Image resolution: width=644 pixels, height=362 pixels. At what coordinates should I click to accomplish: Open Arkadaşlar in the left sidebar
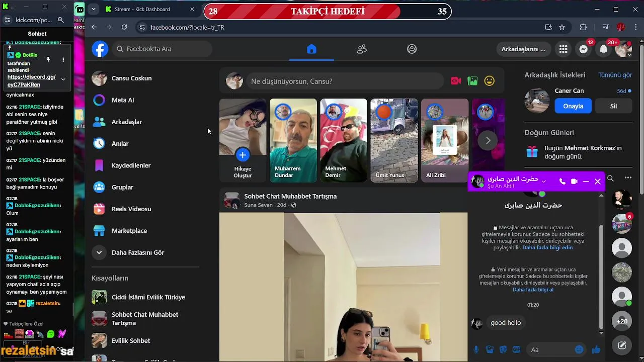146,122
